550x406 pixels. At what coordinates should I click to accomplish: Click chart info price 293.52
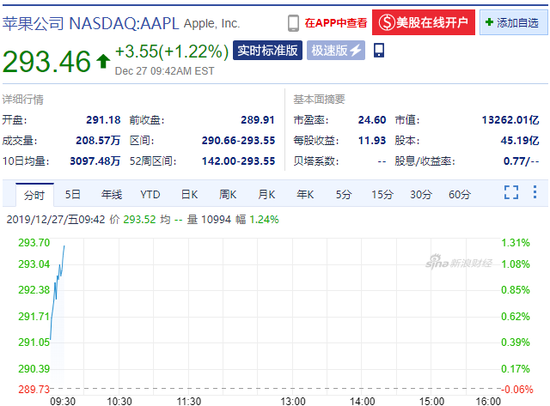pyautogui.click(x=140, y=220)
